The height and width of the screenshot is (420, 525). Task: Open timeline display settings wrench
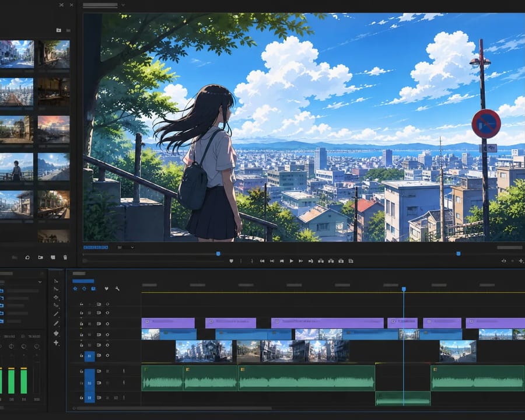pos(117,288)
